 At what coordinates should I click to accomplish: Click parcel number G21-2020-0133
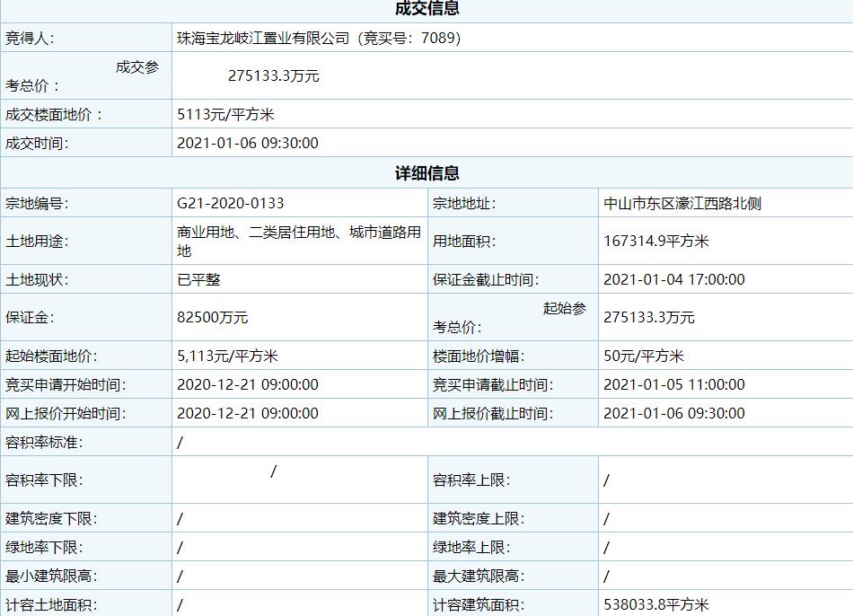[x=231, y=203]
